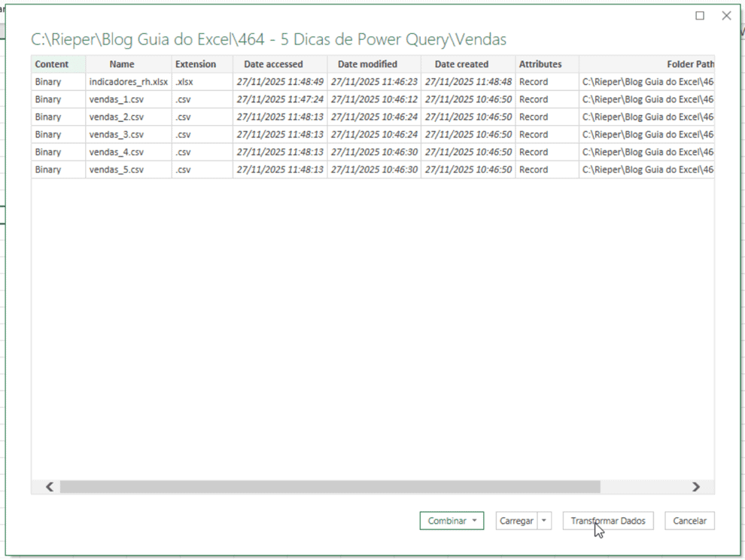745x560 pixels.
Task: Click Binary content of vendas_2.csv row
Action: [x=48, y=117]
